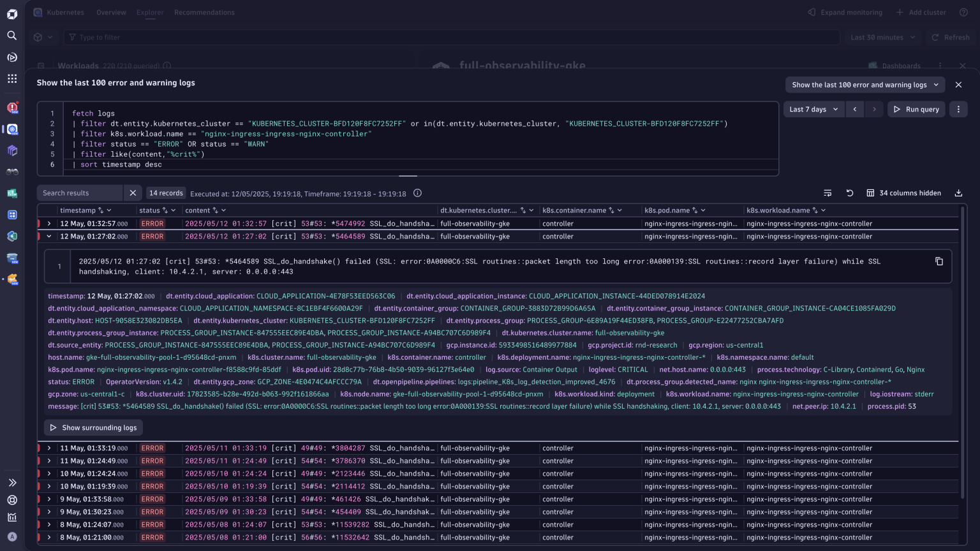Open the user avatar at sidebar bottom
980x551 pixels.
pos(12,537)
